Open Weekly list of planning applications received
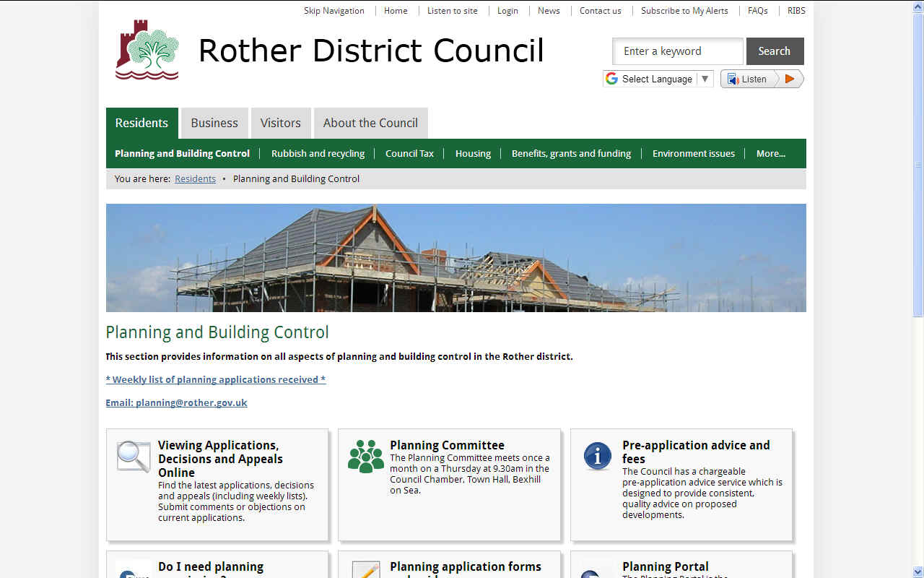924x578 pixels. pyautogui.click(x=216, y=379)
